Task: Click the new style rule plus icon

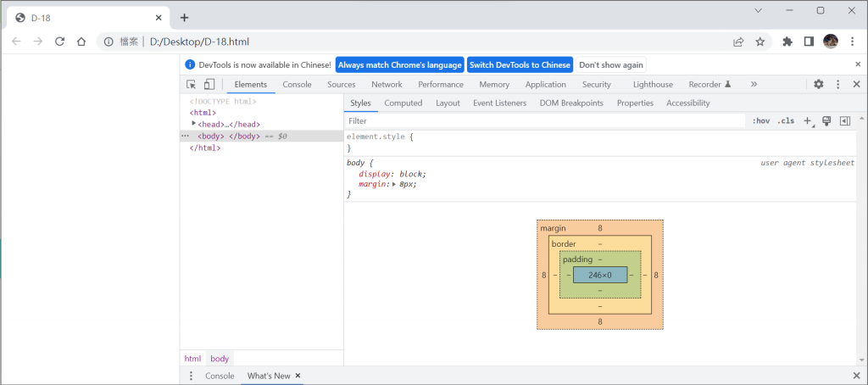Action: [807, 121]
